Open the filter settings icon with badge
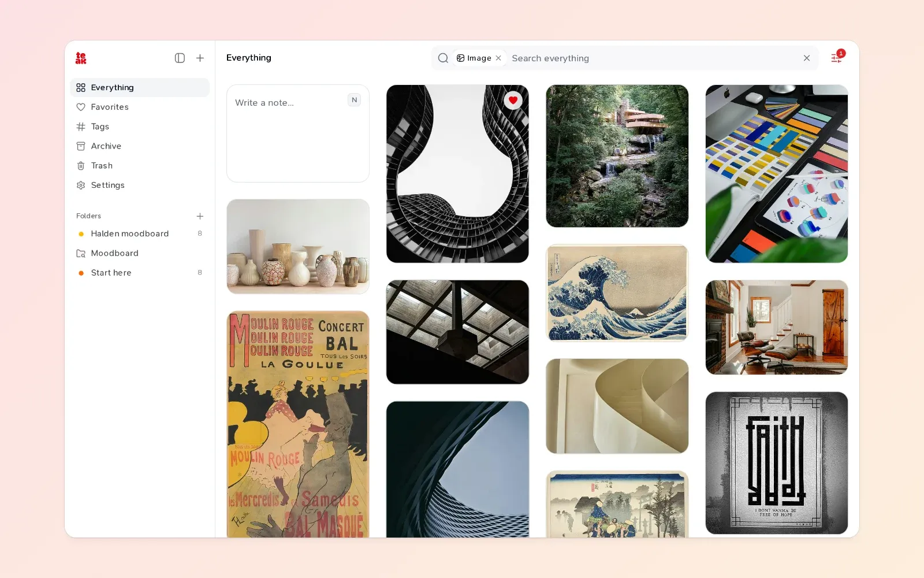This screenshot has height=578, width=924. pyautogui.click(x=837, y=57)
